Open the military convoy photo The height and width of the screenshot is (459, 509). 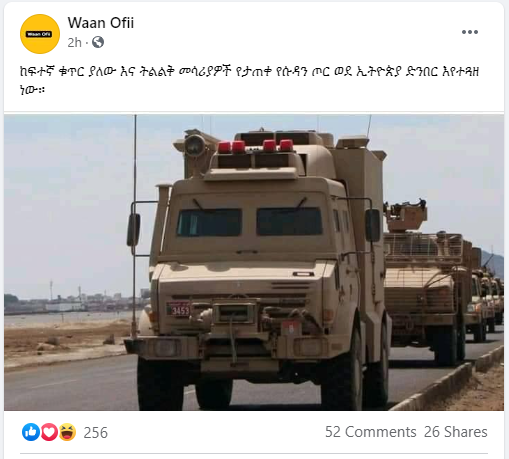click(x=254, y=262)
